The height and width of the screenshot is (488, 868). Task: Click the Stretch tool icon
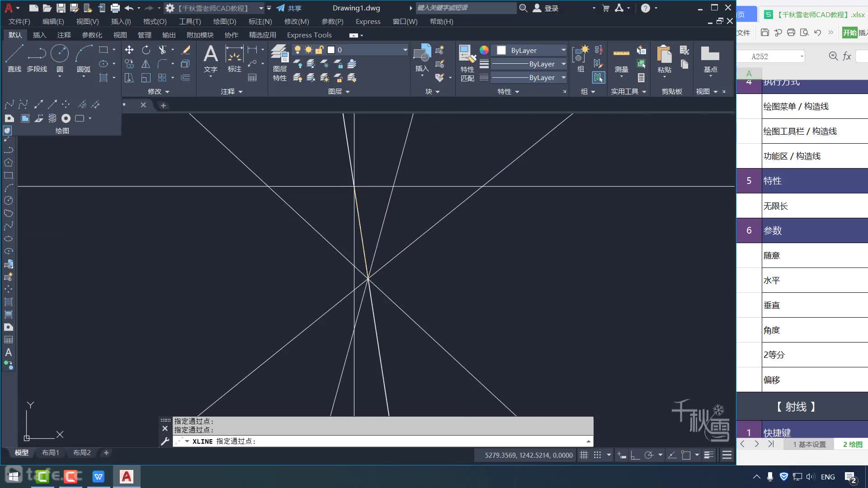pyautogui.click(x=129, y=78)
